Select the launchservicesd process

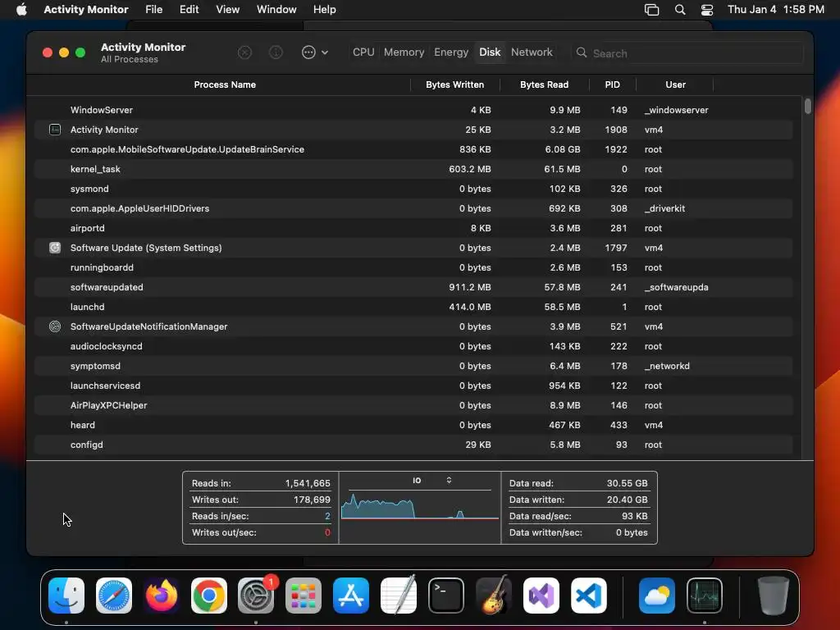click(x=413, y=386)
